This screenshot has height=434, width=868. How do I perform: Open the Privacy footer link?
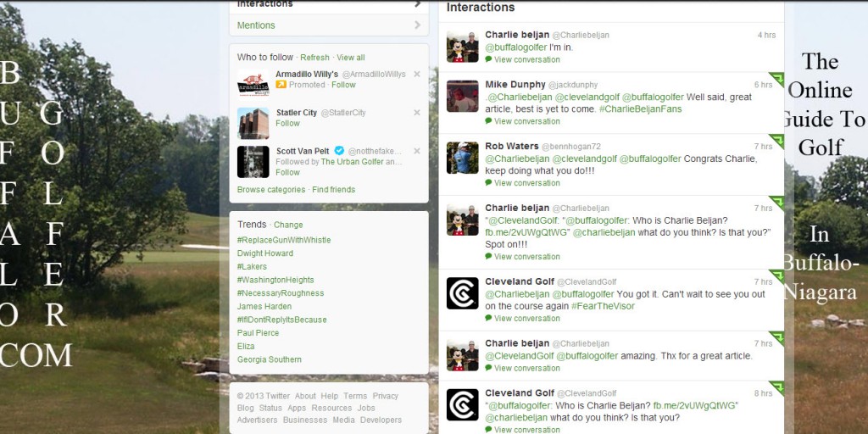386,396
